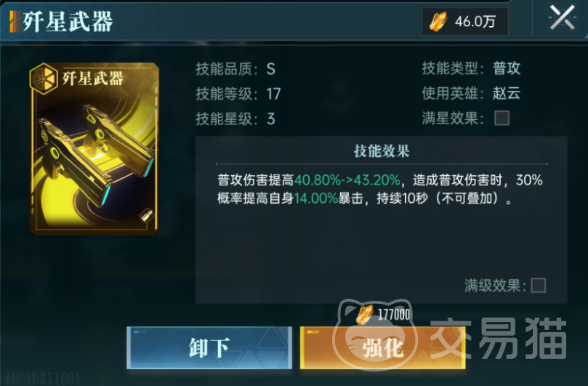
Task: Tap the twin golden pistols artwork
Action: pos(96,154)
